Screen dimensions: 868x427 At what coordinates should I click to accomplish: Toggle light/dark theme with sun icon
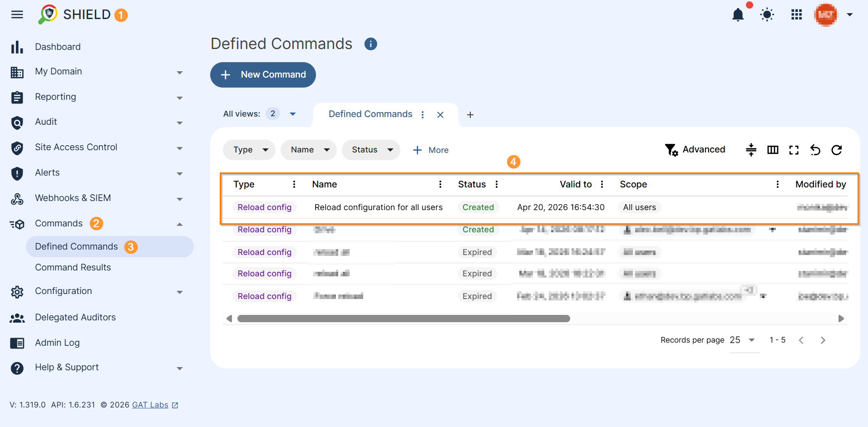[767, 15]
